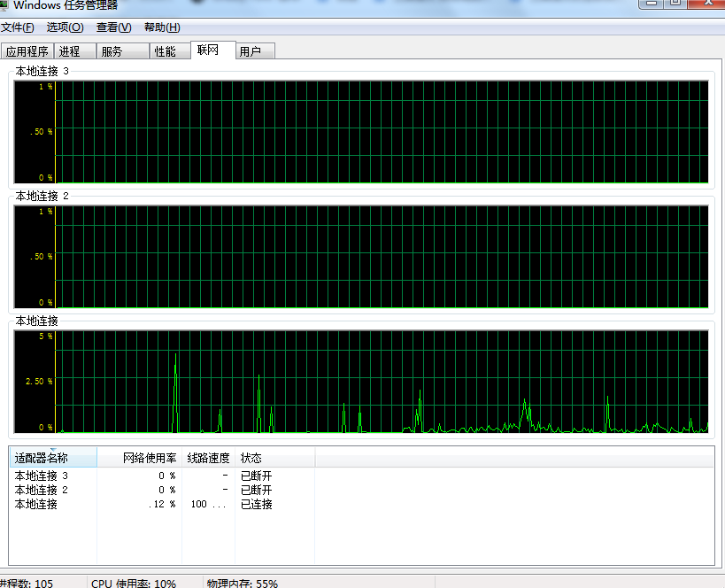Viewport: 725px width, 588px height.
Task: Select the 联网 tab
Action: click(x=209, y=50)
